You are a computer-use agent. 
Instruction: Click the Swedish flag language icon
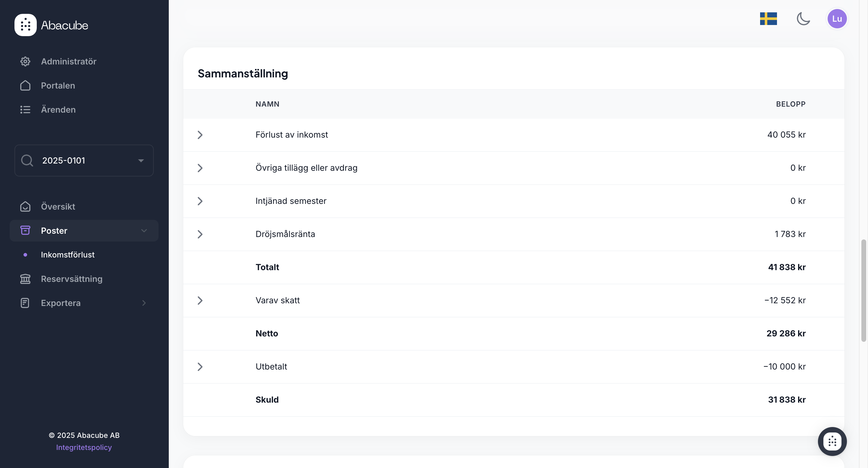[768, 19]
